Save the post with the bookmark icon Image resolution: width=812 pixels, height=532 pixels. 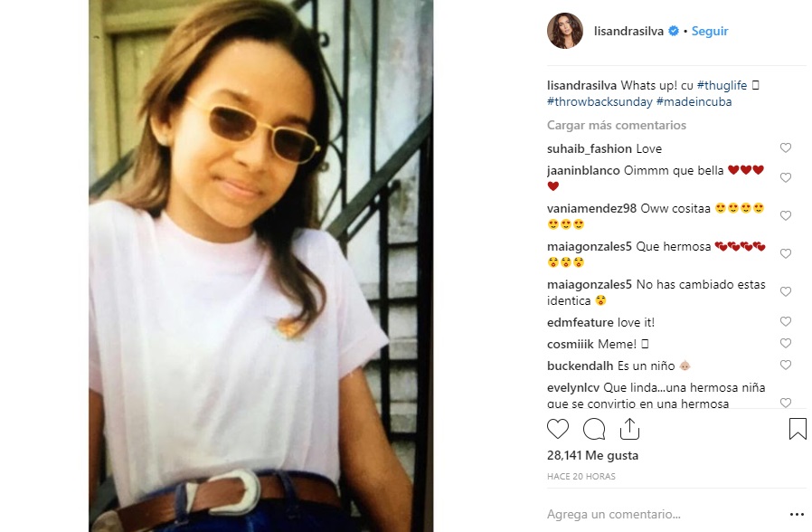tap(797, 429)
